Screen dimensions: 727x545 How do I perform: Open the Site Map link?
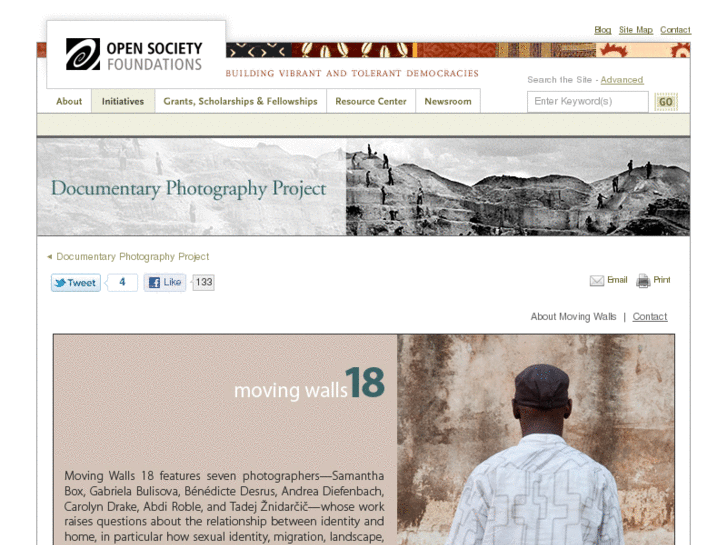click(636, 30)
